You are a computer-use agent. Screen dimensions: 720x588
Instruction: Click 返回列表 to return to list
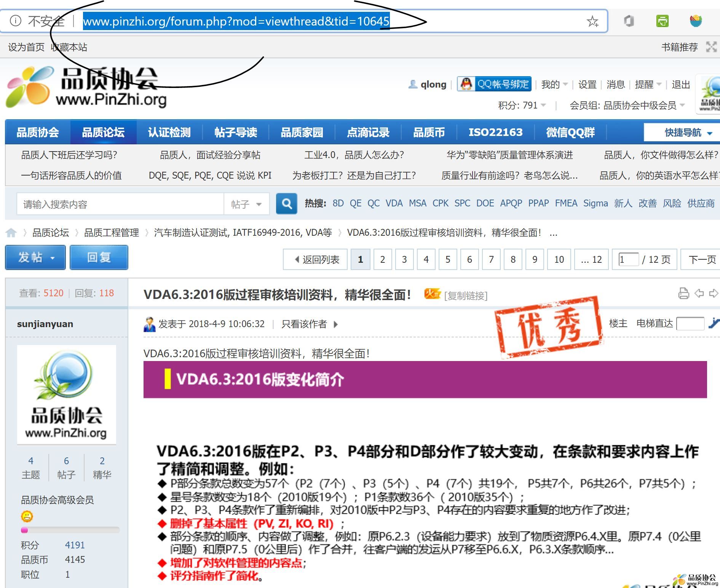315,259
